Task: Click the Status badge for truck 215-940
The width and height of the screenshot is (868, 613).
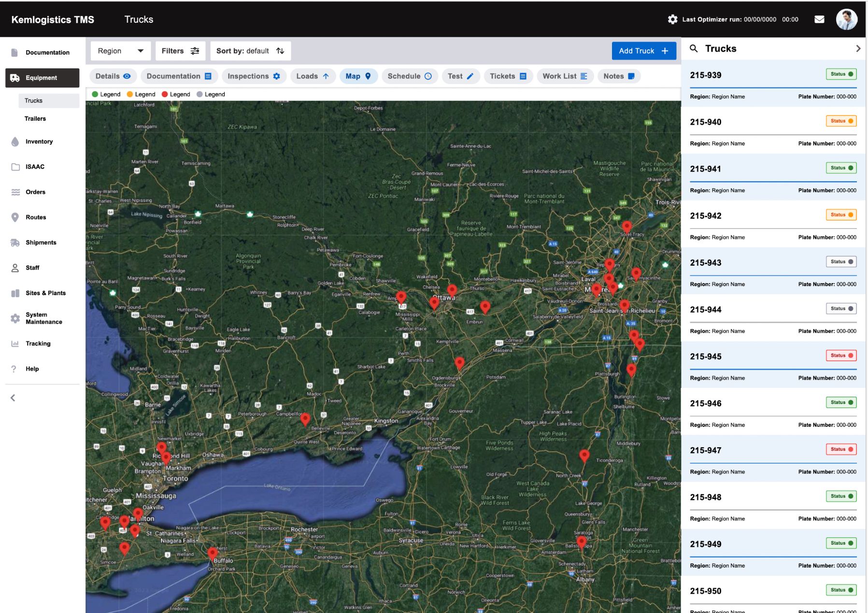Action: (x=841, y=121)
